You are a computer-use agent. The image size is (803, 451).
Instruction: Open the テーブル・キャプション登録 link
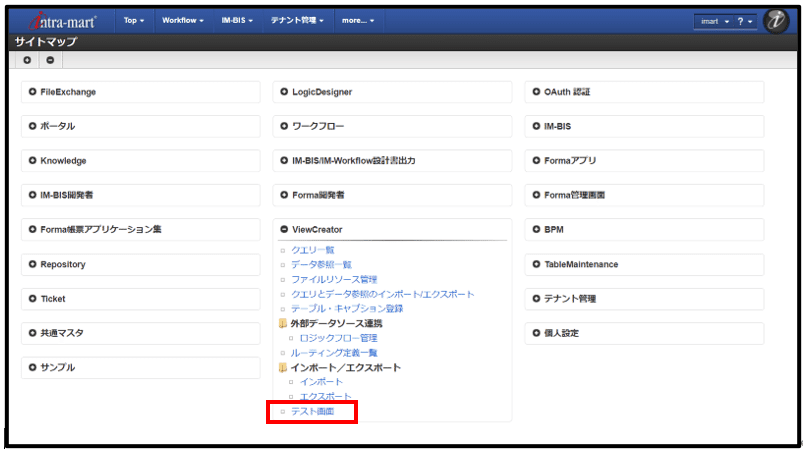click(347, 309)
